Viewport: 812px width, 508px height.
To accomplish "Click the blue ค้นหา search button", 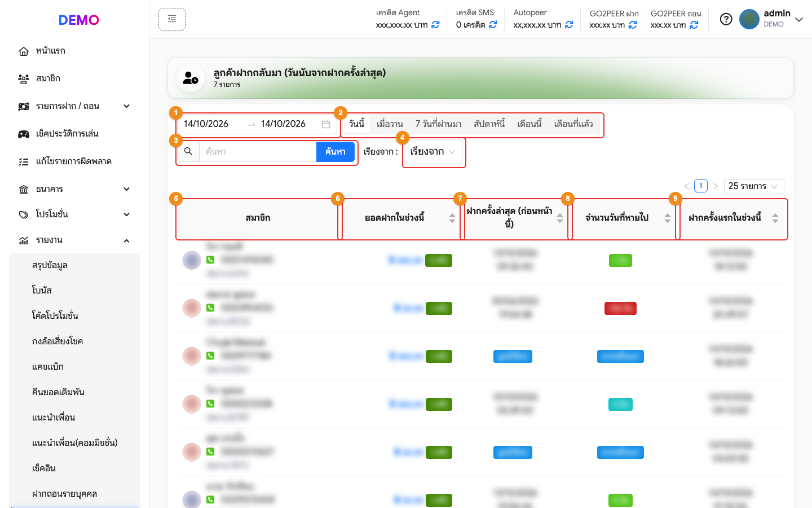I will [335, 151].
